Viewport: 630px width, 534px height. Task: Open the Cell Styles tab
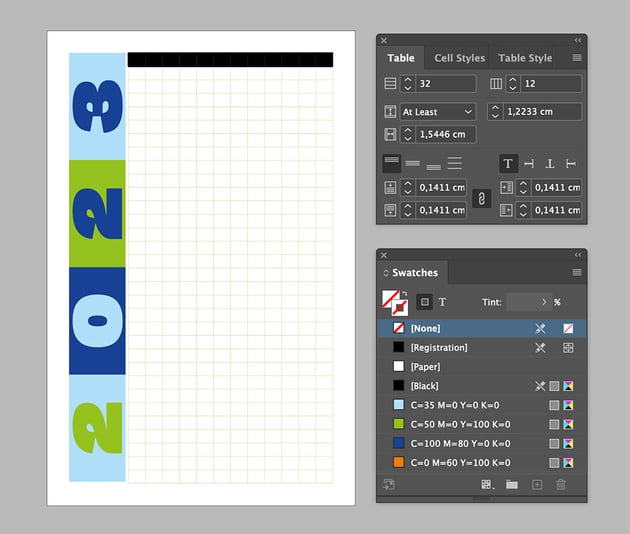click(459, 58)
